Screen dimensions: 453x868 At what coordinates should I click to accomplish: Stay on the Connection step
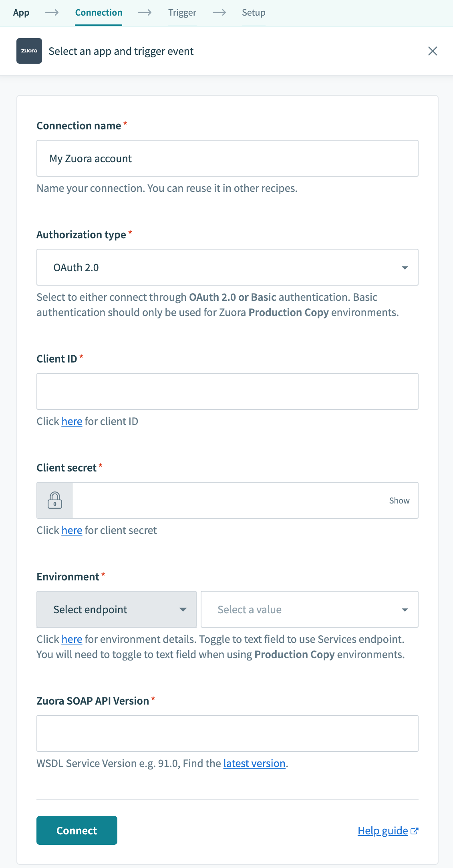(x=99, y=12)
